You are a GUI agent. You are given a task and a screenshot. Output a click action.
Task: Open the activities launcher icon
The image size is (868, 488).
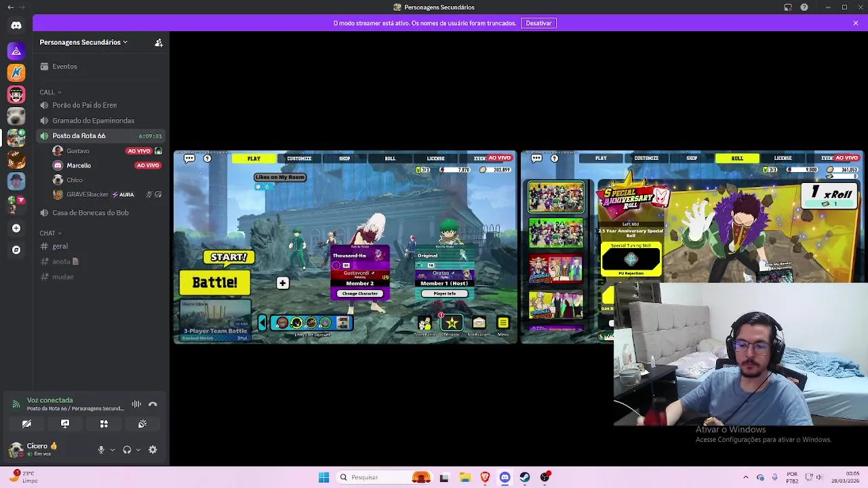104,424
